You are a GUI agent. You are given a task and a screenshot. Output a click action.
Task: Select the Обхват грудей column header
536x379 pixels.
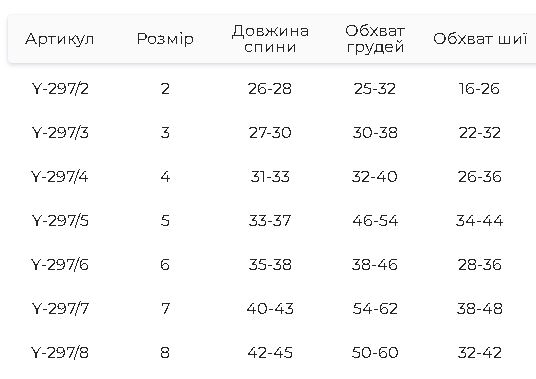click(x=375, y=39)
